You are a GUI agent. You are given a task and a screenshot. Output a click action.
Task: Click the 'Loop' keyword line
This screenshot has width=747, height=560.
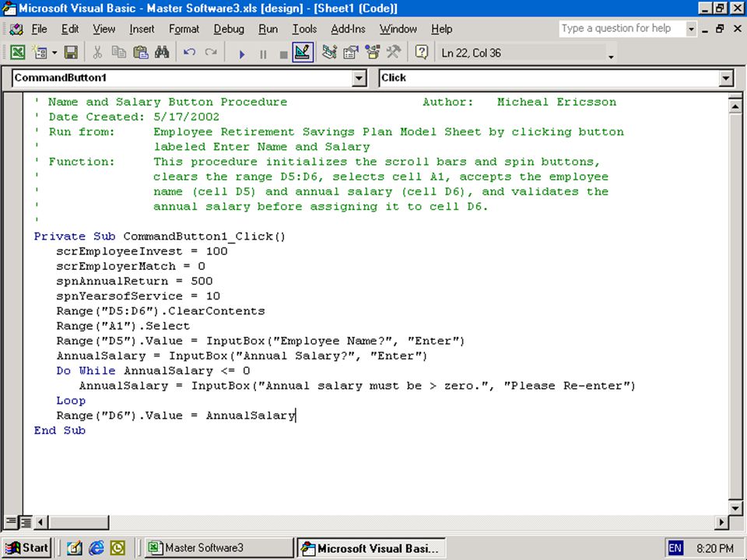point(71,401)
